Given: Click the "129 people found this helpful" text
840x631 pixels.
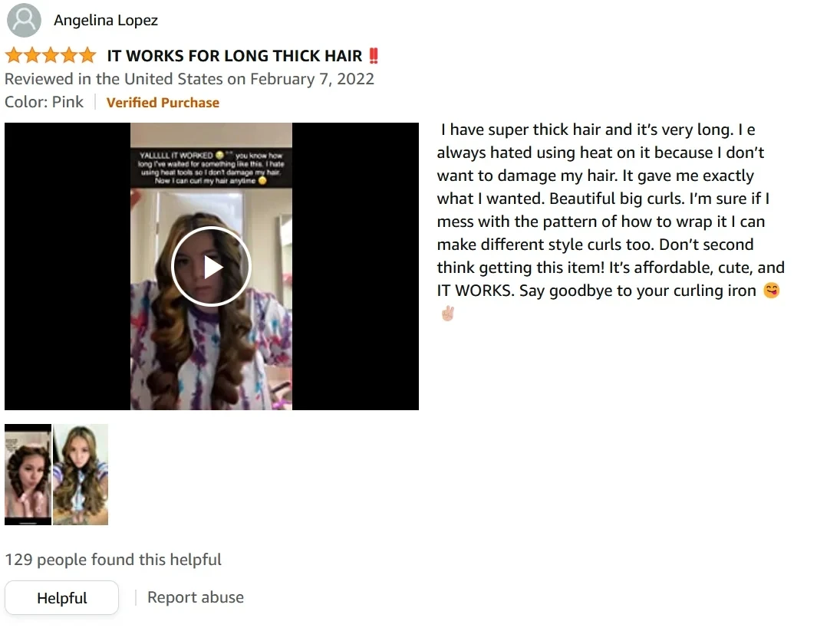Looking at the screenshot, I should (x=113, y=559).
